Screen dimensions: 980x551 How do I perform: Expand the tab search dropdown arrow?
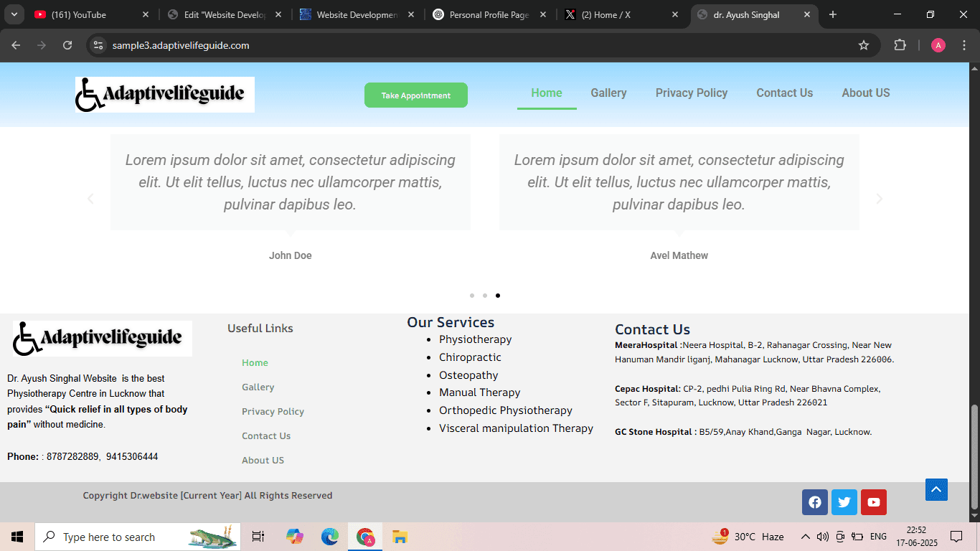[x=14, y=14]
